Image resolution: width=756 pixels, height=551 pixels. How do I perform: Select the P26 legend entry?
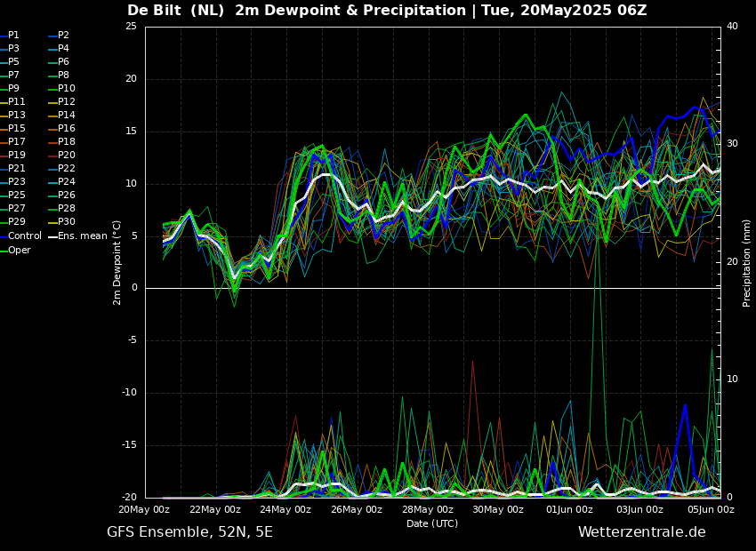point(62,195)
